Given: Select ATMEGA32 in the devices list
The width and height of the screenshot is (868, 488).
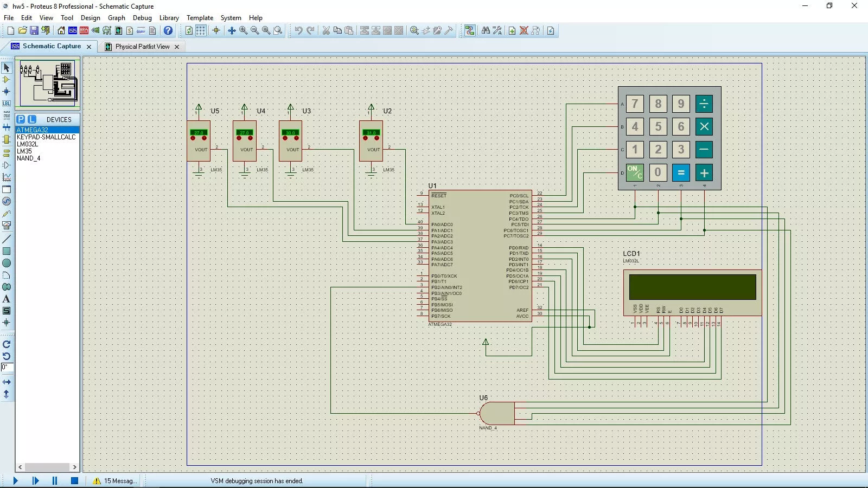Looking at the screenshot, I should [x=47, y=130].
